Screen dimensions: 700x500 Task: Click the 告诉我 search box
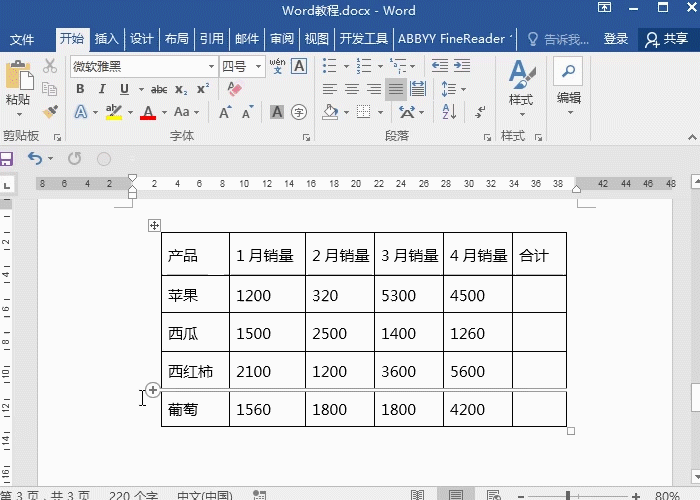click(558, 39)
